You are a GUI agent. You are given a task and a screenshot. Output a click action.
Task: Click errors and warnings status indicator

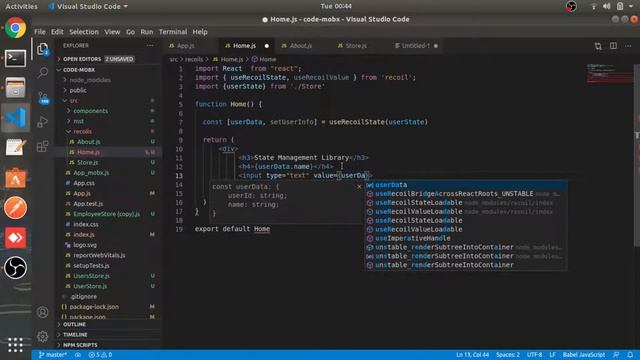(x=100, y=355)
